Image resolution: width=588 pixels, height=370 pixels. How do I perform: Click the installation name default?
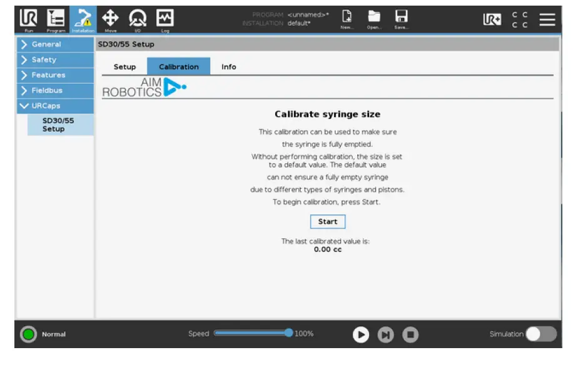[299, 23]
